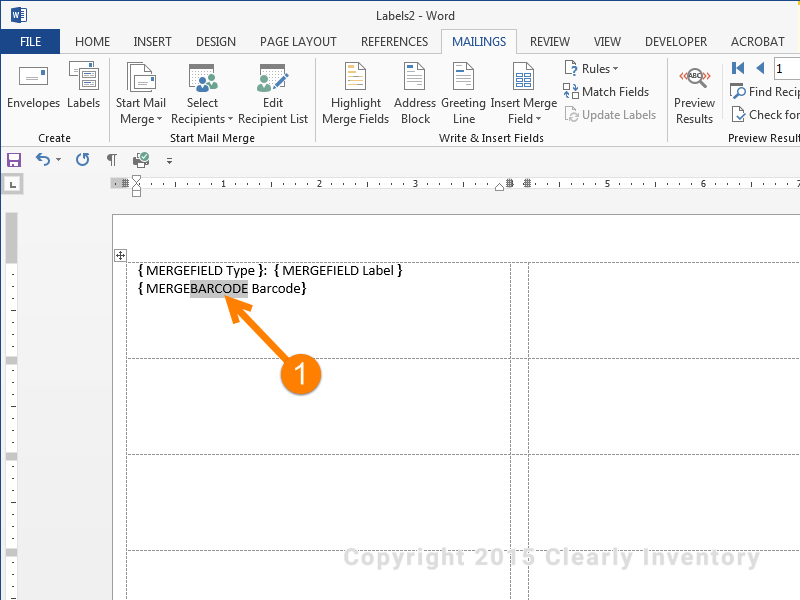Image resolution: width=800 pixels, height=600 pixels.
Task: Save the document with floppy icon
Action: pyautogui.click(x=14, y=160)
